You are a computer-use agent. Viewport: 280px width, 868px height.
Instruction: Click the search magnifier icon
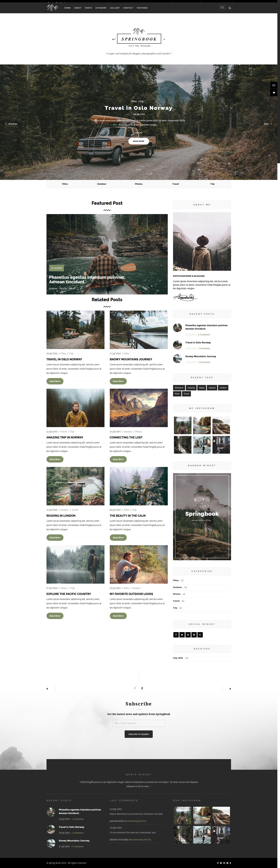230,8
